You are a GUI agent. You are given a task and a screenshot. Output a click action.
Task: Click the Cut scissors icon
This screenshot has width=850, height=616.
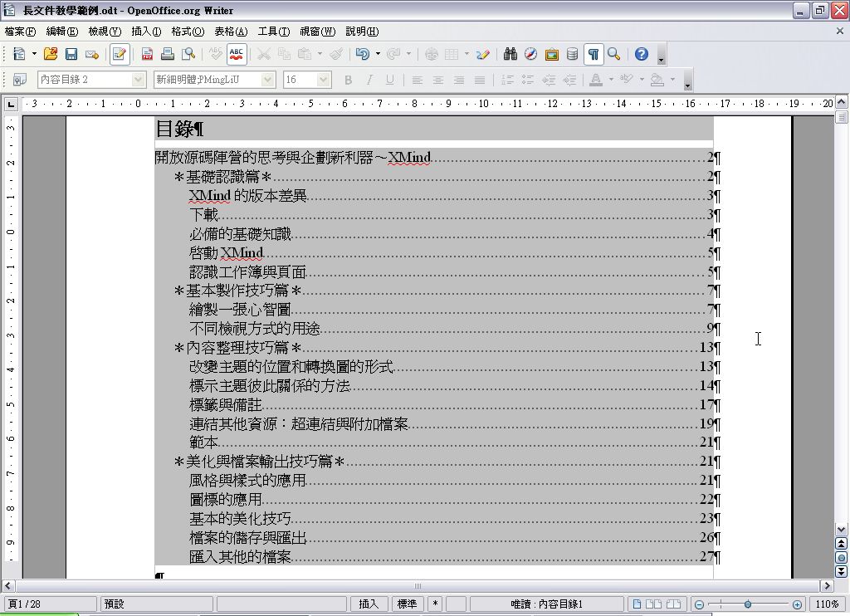click(263, 54)
